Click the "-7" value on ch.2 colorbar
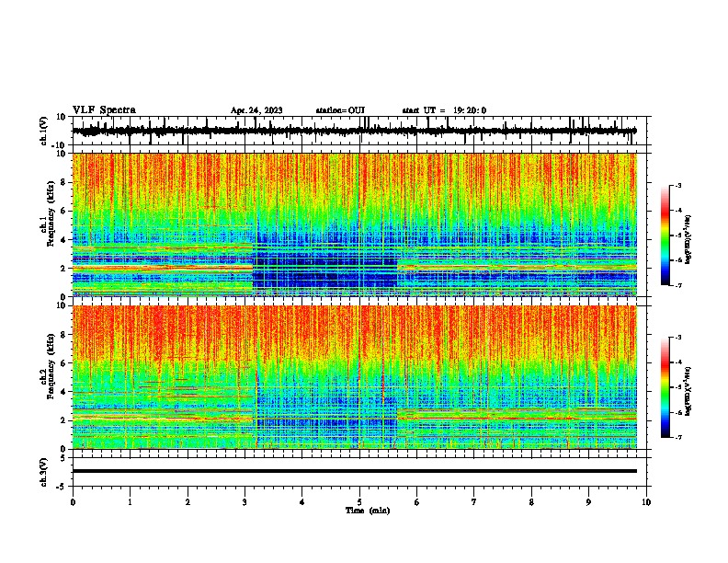Screen dimensions: 728x563 point(678,438)
